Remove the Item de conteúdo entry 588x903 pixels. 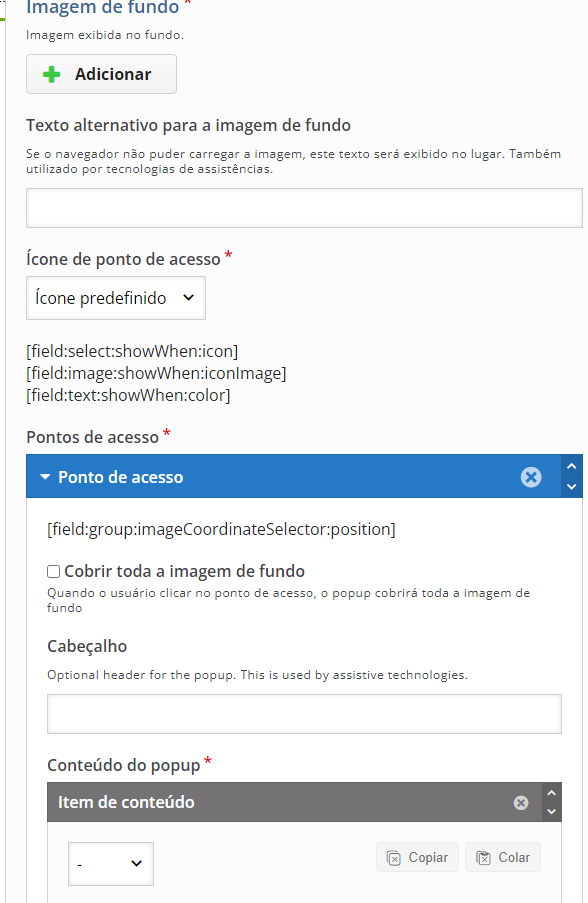[521, 803]
